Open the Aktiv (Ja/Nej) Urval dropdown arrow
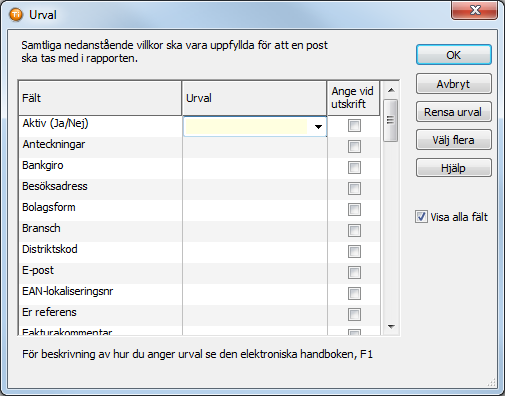505x396 pixels. (318, 127)
